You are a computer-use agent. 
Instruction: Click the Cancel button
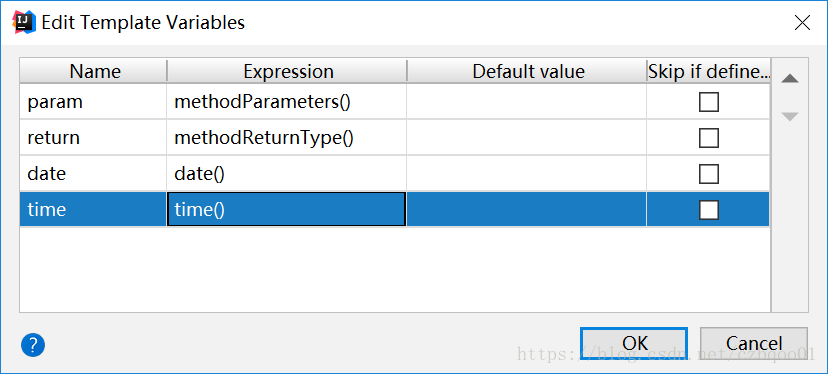pyautogui.click(x=754, y=343)
